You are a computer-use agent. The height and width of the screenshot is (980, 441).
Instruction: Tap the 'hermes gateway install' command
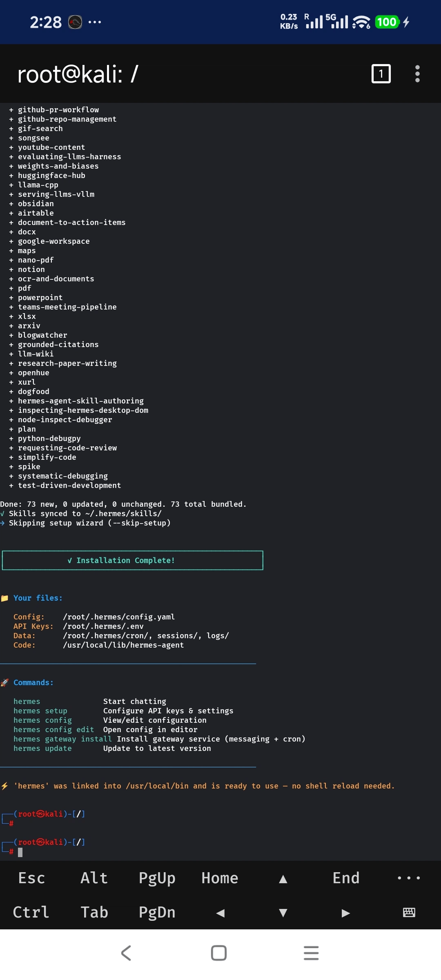click(62, 739)
